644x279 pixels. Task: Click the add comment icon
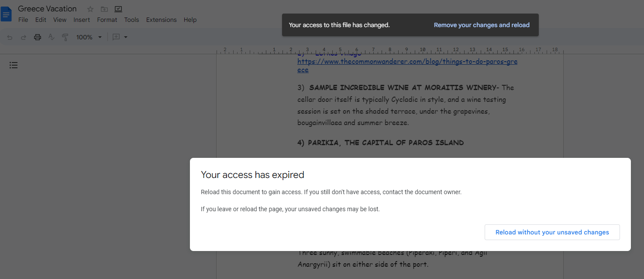[x=116, y=37]
